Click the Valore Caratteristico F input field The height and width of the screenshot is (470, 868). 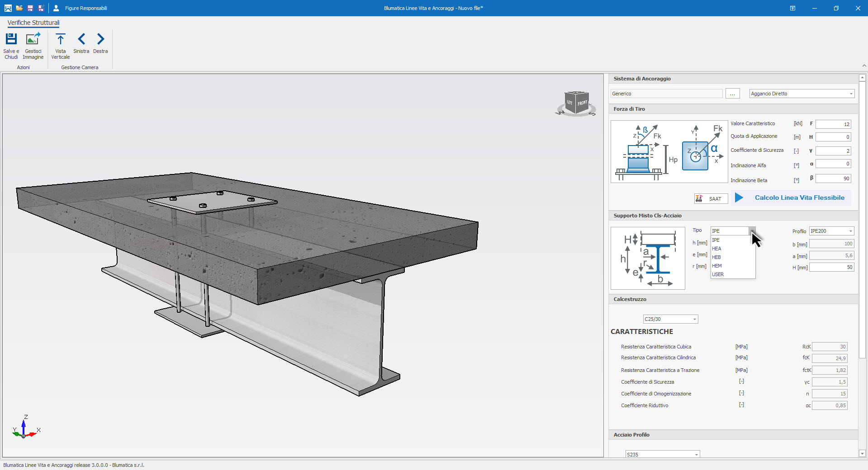tap(833, 124)
